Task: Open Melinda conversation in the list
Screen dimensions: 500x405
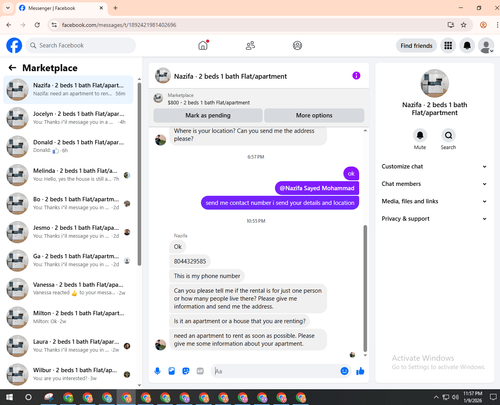Action: coord(68,175)
